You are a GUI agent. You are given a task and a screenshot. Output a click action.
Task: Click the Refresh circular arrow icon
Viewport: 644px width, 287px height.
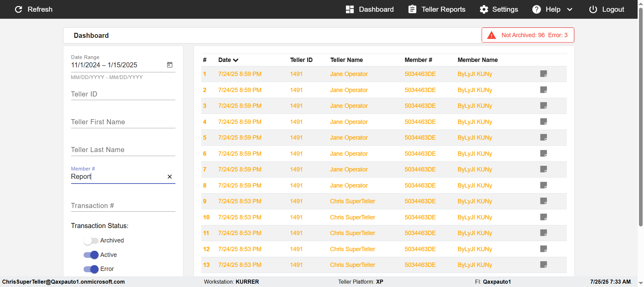[x=18, y=9]
